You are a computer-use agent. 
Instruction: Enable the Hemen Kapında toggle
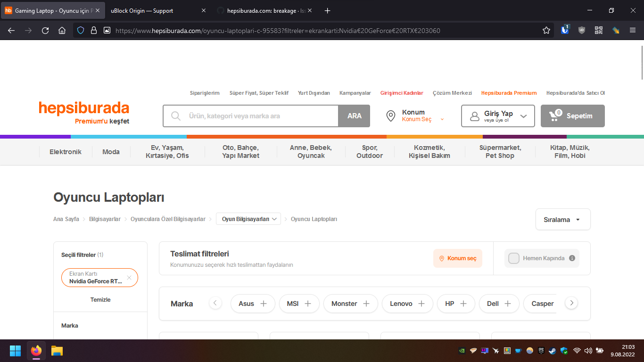tap(513, 258)
